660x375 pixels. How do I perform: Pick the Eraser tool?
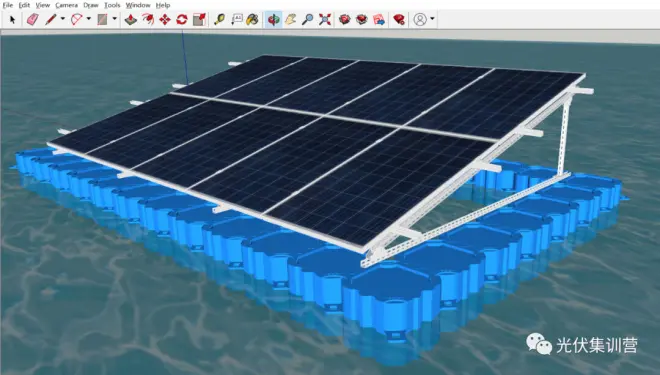click(x=32, y=19)
